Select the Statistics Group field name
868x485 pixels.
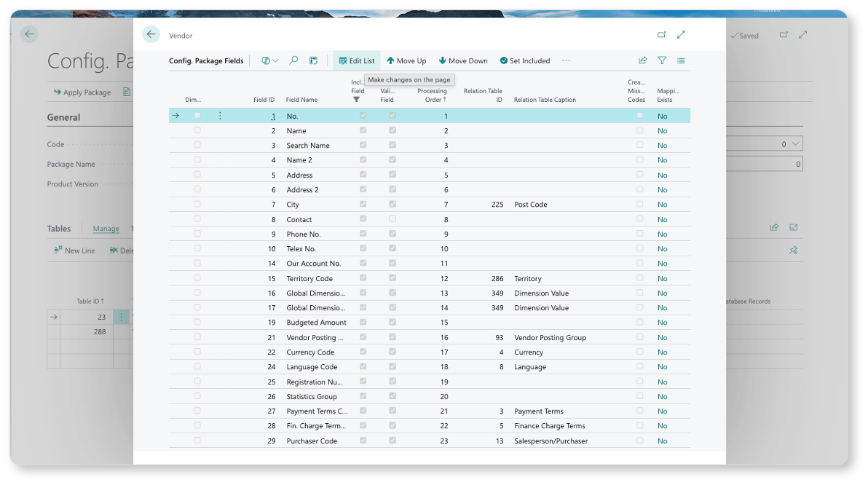[312, 396]
